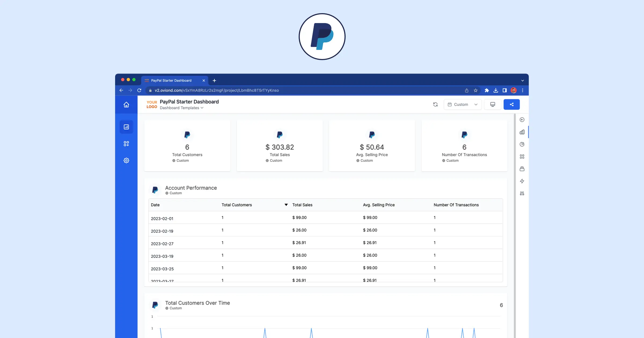Click the PayPal icon on Total Sales card
This screenshot has height=338, width=644.
click(280, 135)
